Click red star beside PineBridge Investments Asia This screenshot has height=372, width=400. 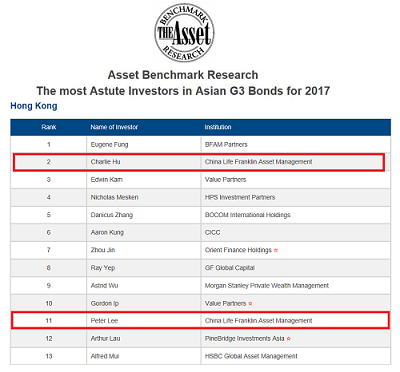coord(289,339)
